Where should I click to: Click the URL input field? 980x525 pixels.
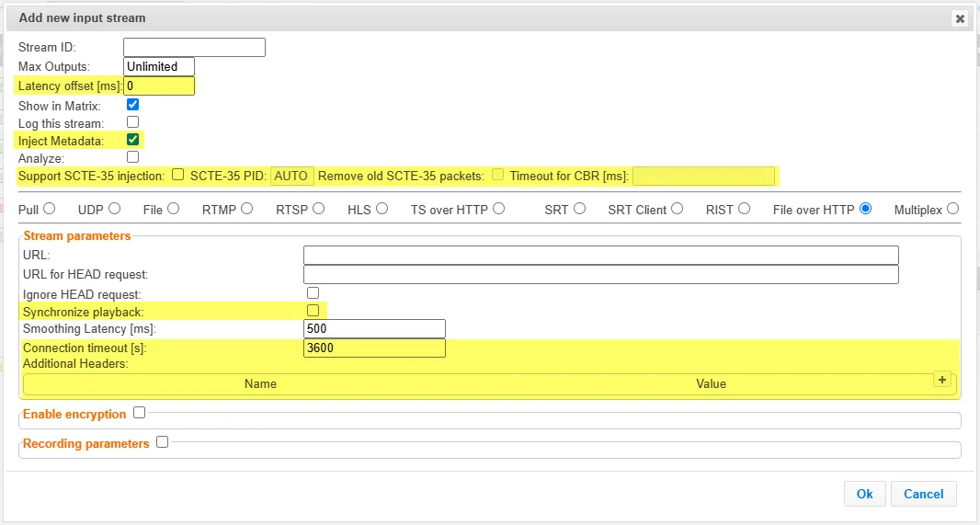(601, 255)
